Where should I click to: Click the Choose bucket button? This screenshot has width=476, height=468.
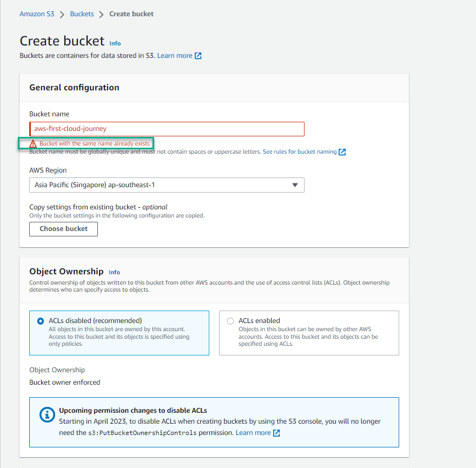point(63,229)
